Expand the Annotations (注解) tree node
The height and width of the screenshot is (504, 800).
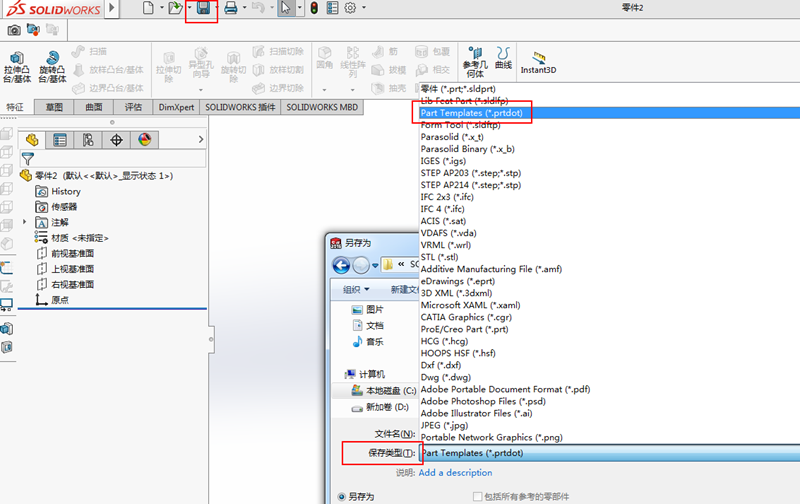tap(24, 222)
